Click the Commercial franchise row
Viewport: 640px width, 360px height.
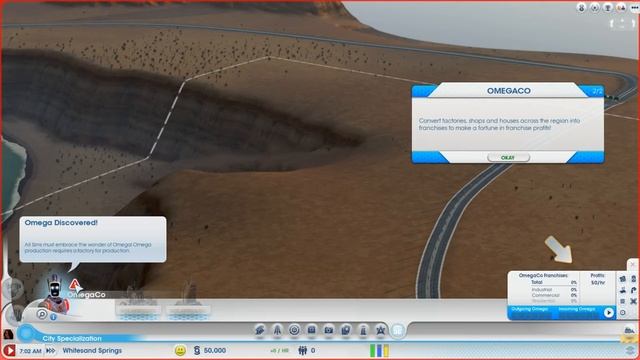click(x=554, y=295)
